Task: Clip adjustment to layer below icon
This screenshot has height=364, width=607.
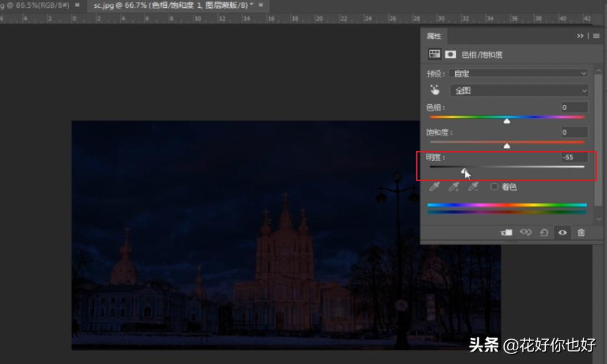Action: tap(506, 232)
